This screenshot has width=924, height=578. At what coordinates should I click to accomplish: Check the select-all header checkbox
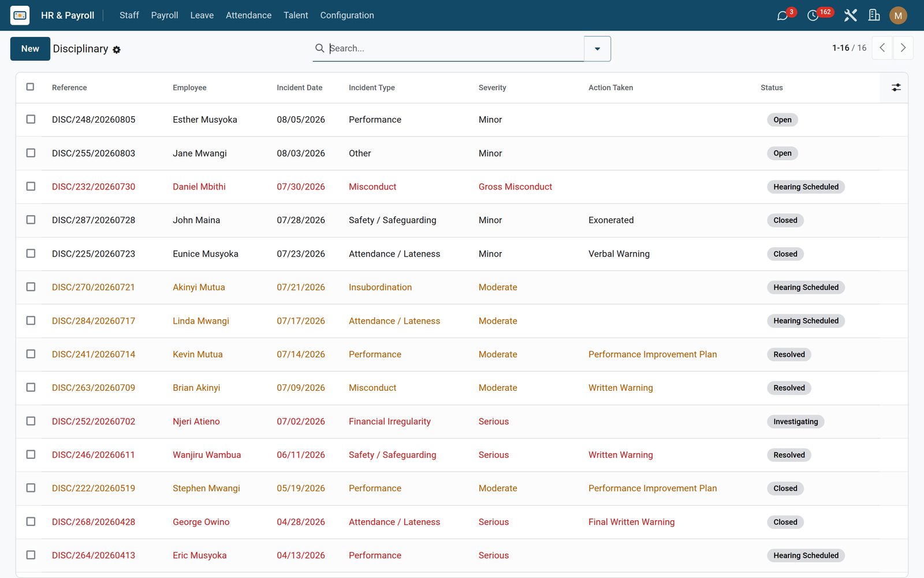coord(30,87)
